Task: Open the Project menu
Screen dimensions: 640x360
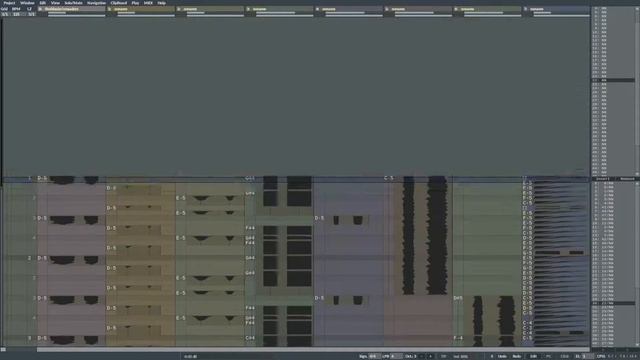Action: coord(9,3)
